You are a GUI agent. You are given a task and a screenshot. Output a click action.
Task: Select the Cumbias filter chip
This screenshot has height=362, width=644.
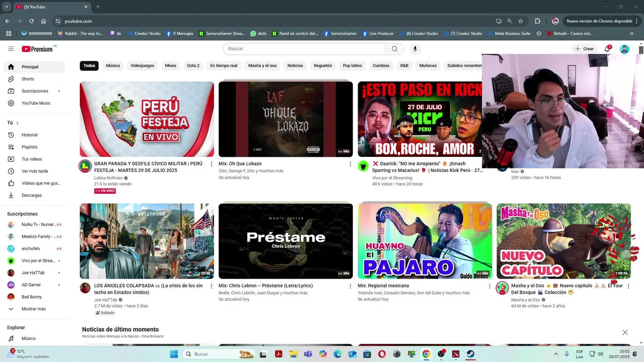point(381,65)
